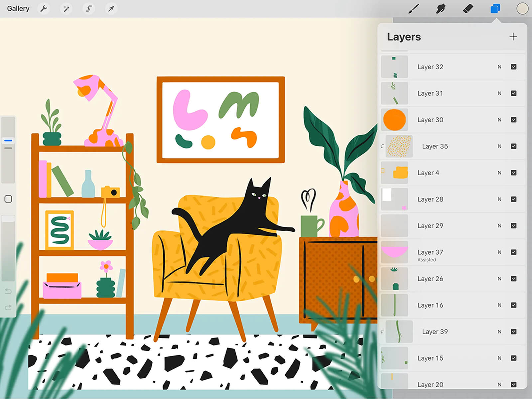Toggle Layer 37 visibility checkbox
This screenshot has width=532, height=399.
tap(514, 252)
